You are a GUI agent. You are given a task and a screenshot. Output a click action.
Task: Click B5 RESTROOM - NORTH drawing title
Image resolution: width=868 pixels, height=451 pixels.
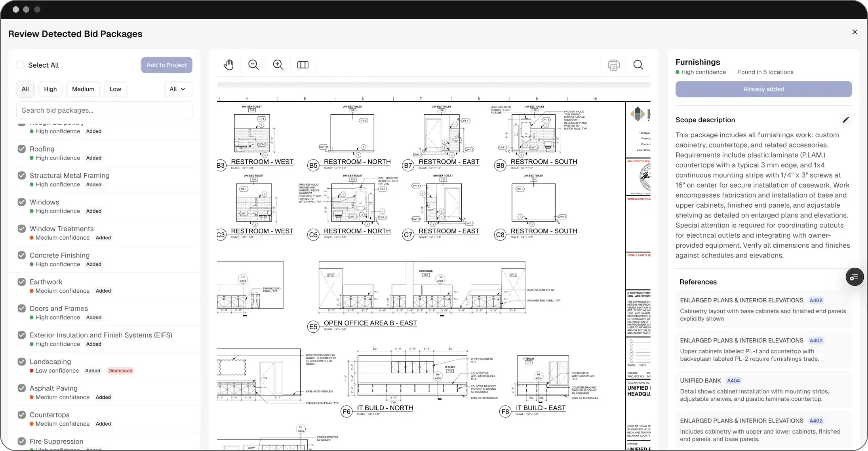(357, 162)
